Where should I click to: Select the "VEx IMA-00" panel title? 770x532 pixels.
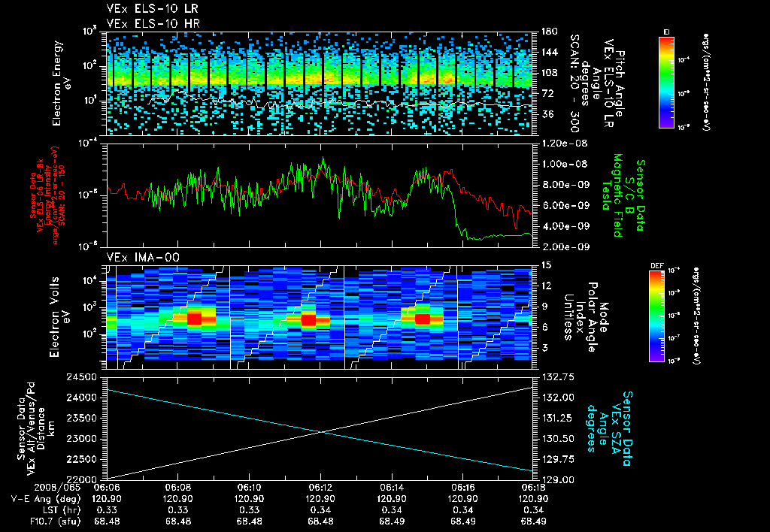point(143,258)
